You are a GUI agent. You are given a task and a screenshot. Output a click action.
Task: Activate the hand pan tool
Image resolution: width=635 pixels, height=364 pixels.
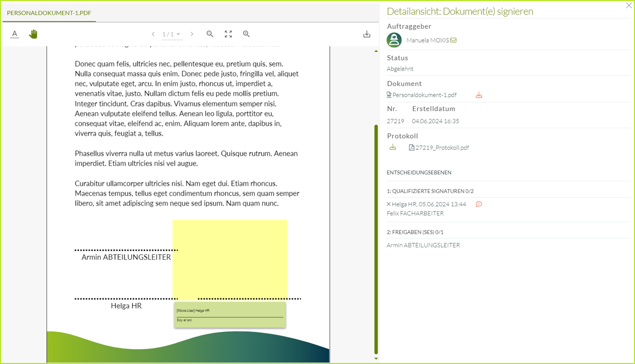click(x=33, y=34)
